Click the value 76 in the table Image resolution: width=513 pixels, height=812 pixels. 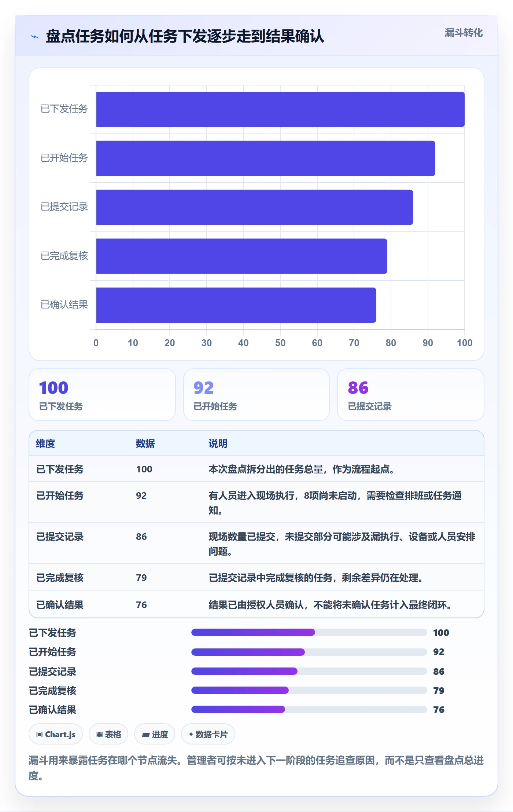coord(141,605)
